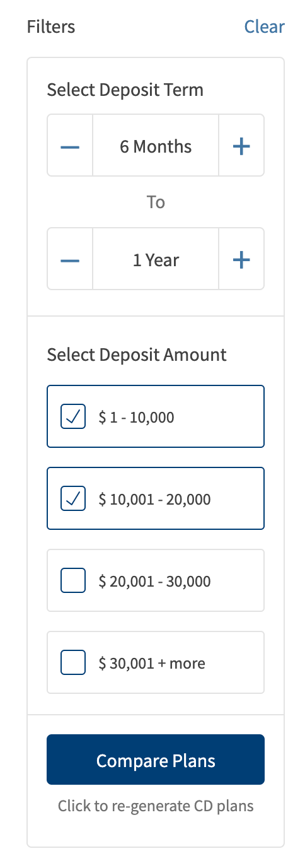The height and width of the screenshot is (868, 305).
Task: Click the $ 20,001 - 30,000 amount label text
Action: (x=154, y=581)
